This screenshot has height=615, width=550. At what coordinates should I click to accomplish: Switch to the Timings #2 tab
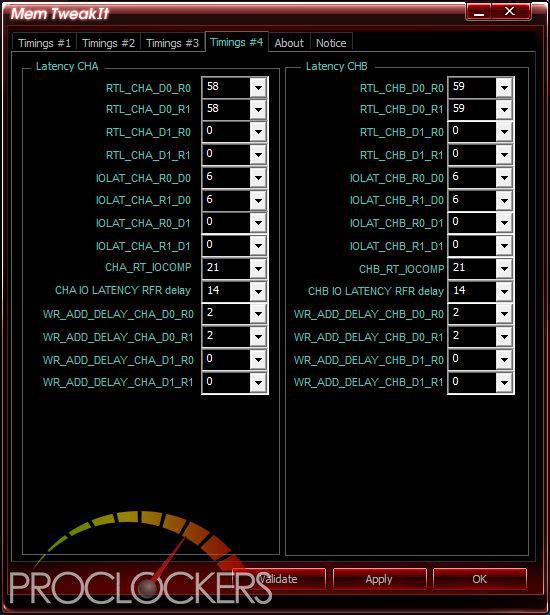(x=109, y=43)
